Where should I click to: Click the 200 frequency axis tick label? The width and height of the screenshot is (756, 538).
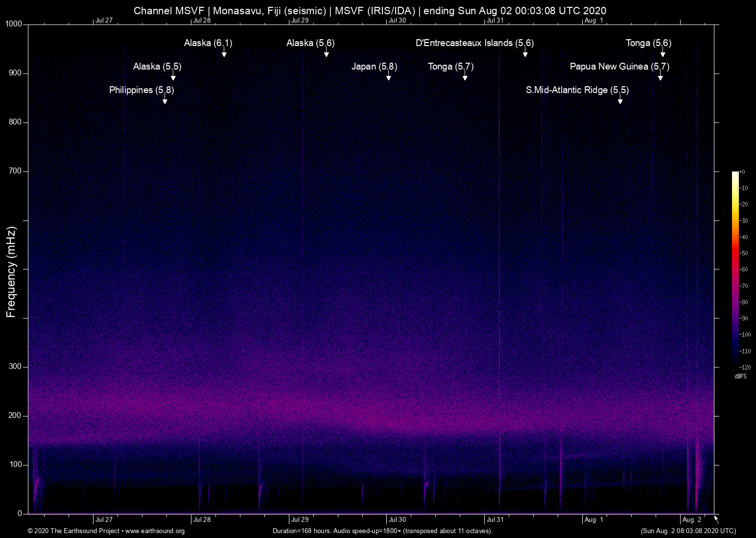pyautogui.click(x=16, y=416)
